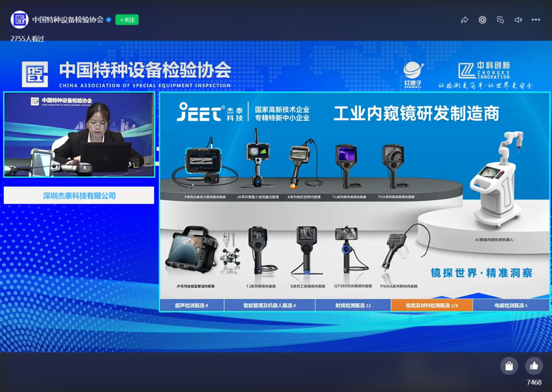Open the 电磁检测甄选 5 section
Image resolution: width=552 pixels, height=392 pixels.
pyautogui.click(x=512, y=305)
